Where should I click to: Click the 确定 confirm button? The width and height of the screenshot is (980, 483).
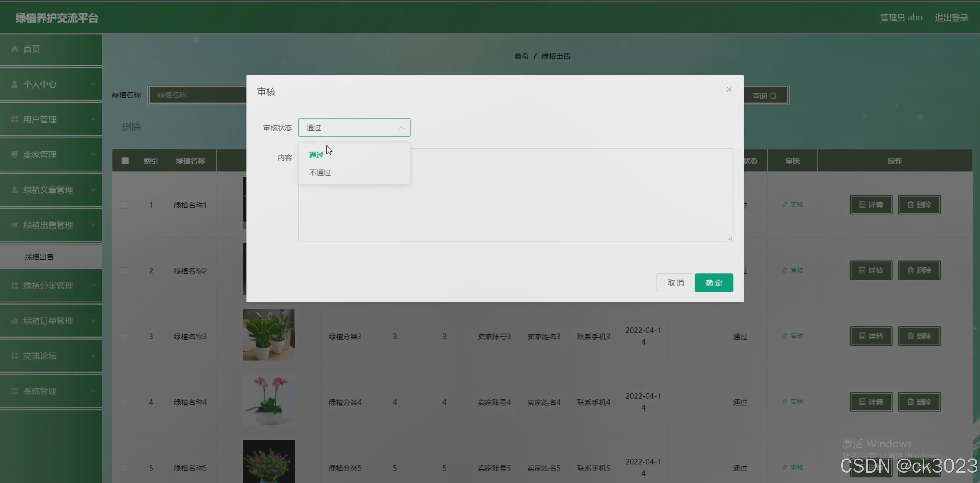[x=714, y=283]
